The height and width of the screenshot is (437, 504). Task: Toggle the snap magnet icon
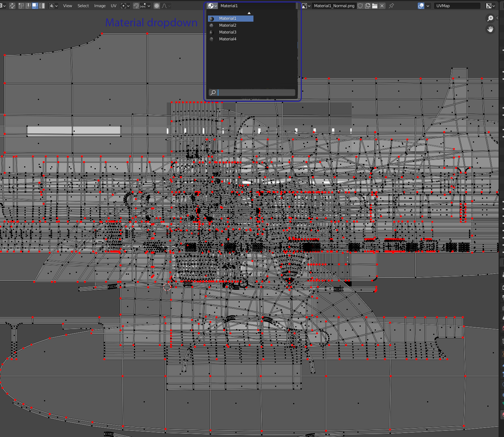136,6
